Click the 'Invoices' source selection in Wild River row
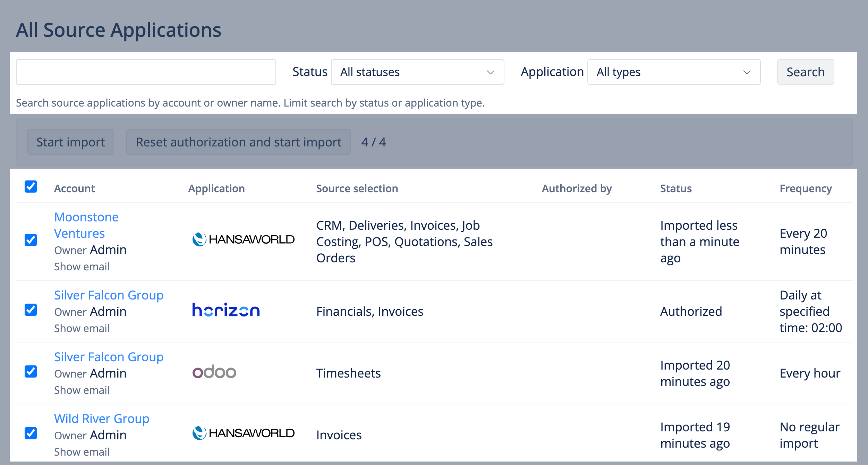The image size is (868, 465). pyautogui.click(x=339, y=435)
